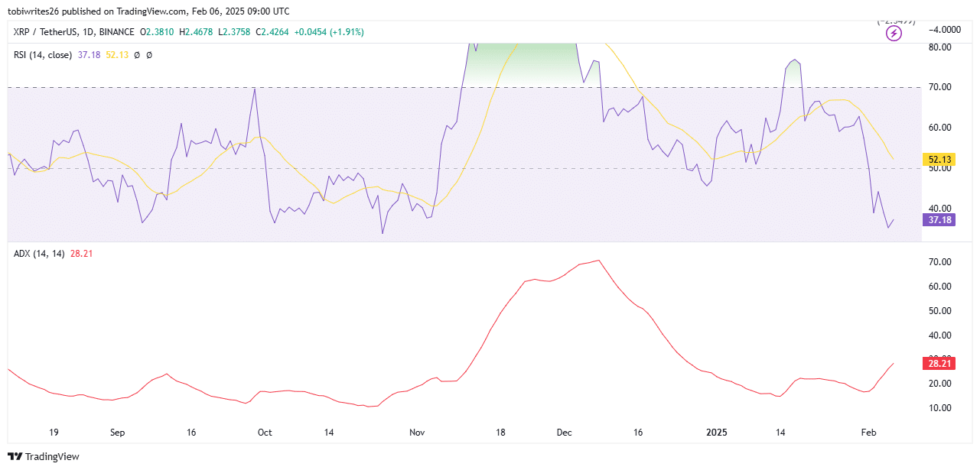
Task: Click the Sep label on the time axis
Action: click(x=117, y=433)
